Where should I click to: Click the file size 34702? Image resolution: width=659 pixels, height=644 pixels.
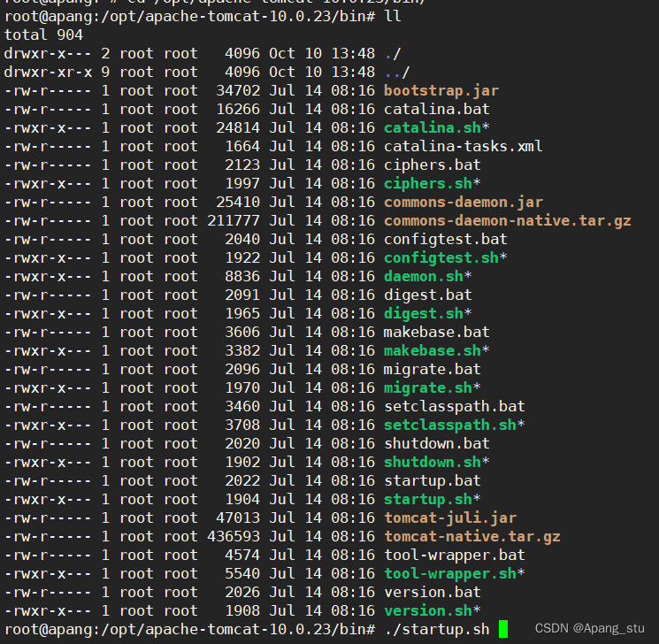click(238, 91)
